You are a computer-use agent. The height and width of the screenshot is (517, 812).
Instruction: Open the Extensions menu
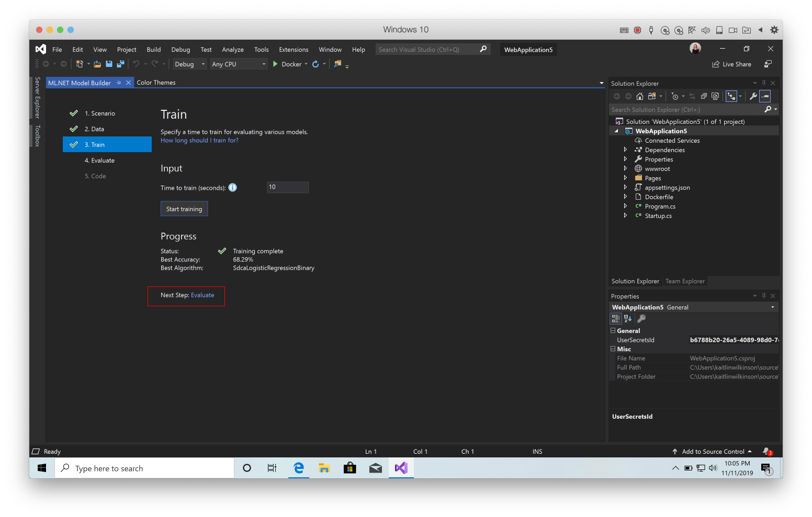[293, 49]
